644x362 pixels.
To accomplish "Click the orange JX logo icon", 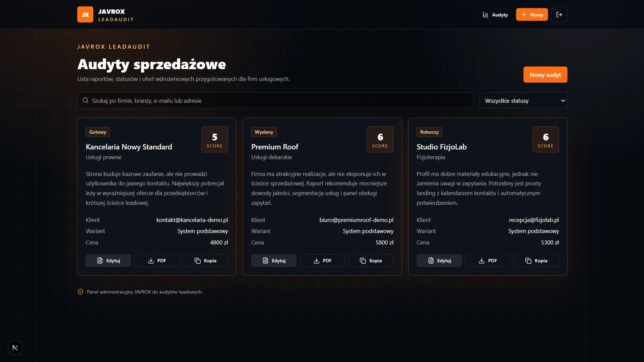I will tap(85, 15).
